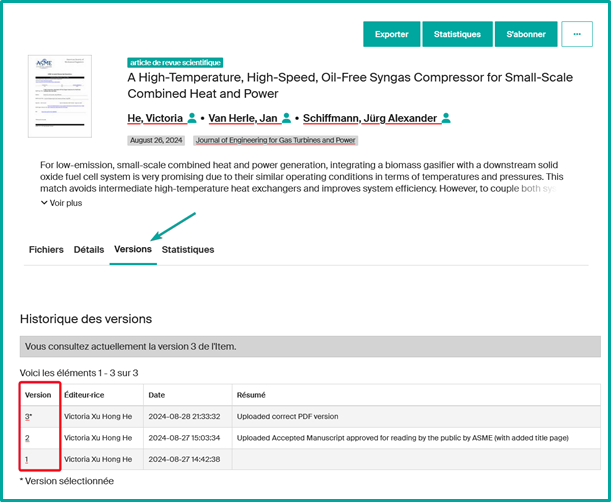The height and width of the screenshot is (502, 611).
Task: Select the Versions tab
Action: [x=133, y=249]
